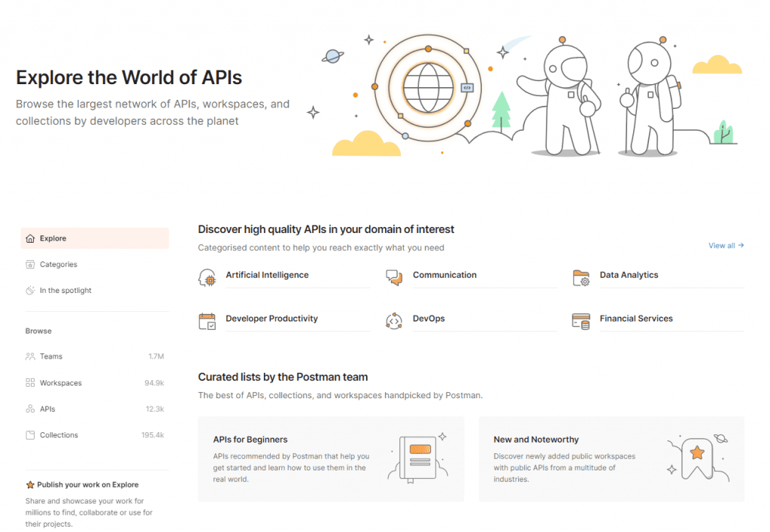Click the Workspaces count 94.9k
The height and width of the screenshot is (532, 770).
(154, 382)
